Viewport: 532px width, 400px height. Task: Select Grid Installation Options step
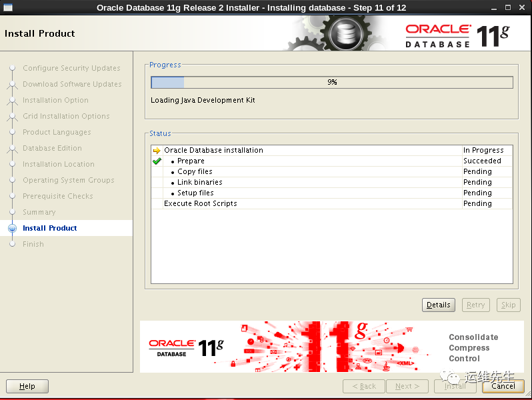pyautogui.click(x=66, y=117)
